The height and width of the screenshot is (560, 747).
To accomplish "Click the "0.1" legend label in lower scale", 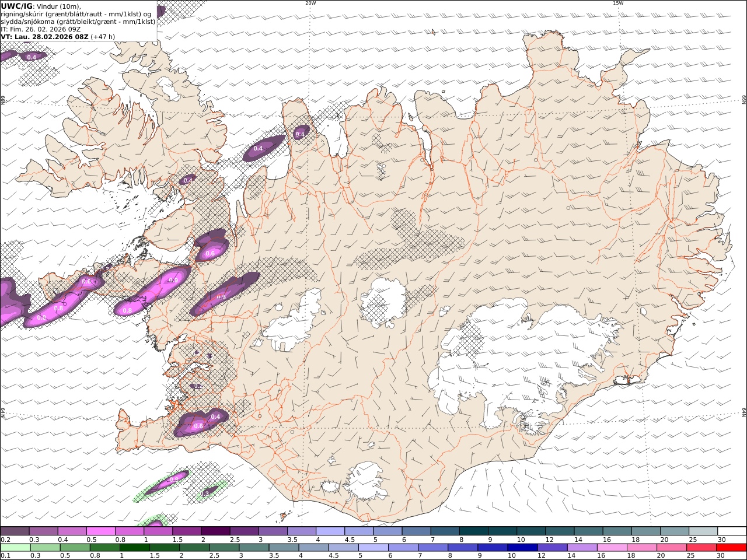I will click(x=5, y=555).
